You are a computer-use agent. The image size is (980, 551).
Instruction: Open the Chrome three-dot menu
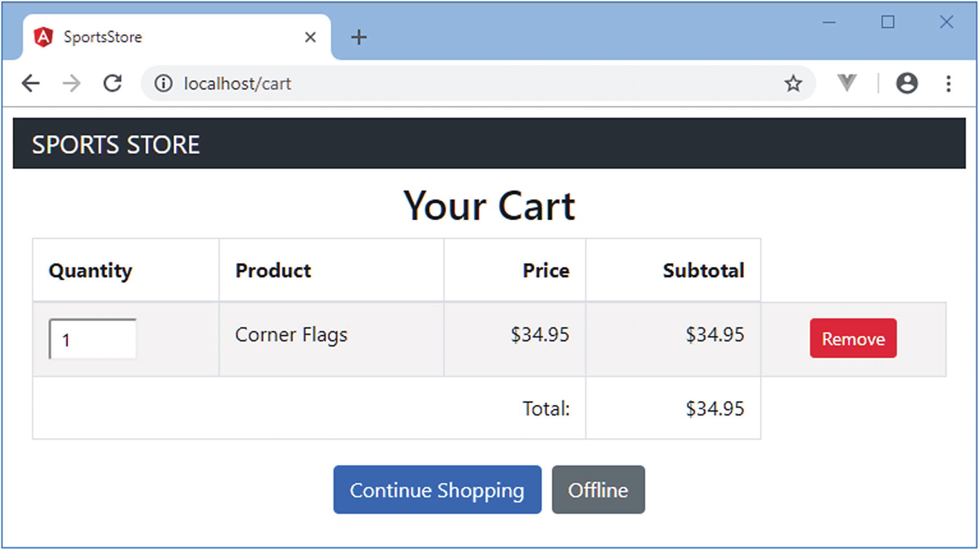(948, 84)
